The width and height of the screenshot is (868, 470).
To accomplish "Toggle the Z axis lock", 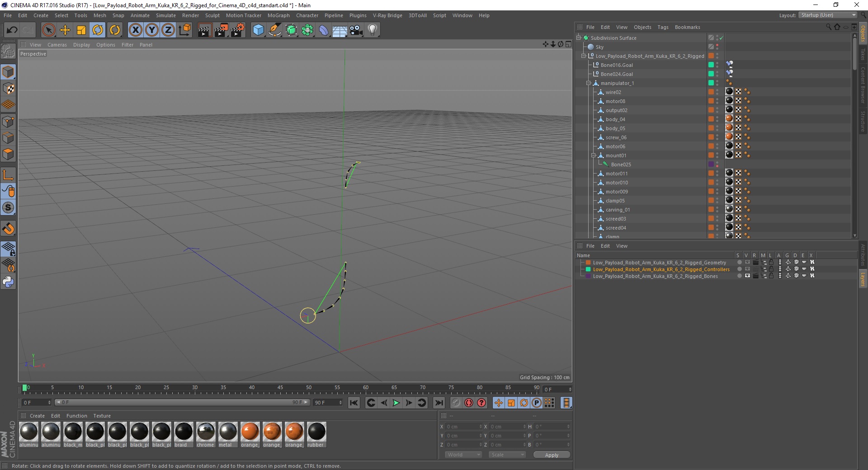I will 168,30.
